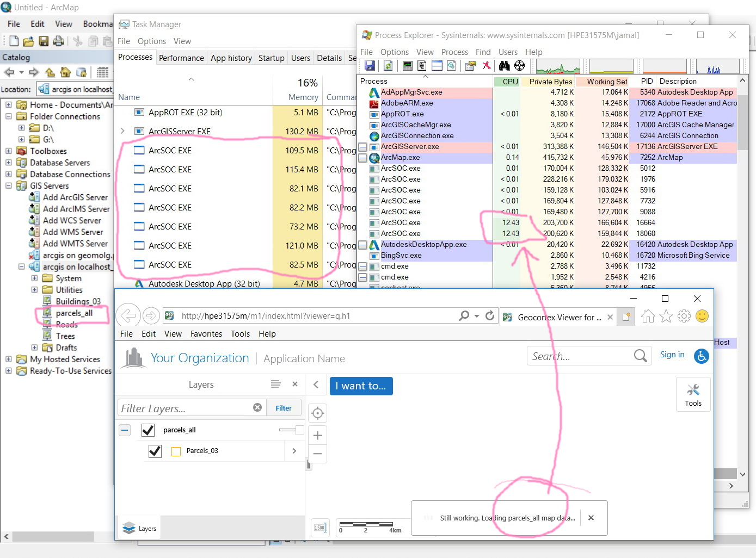
Task: Refresh the Process Explorer process list
Action: tap(388, 66)
